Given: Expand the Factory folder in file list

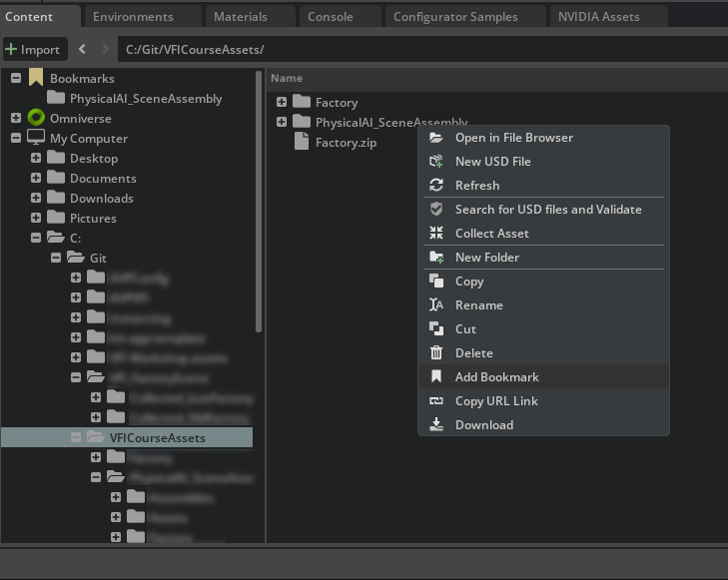Looking at the screenshot, I should pyautogui.click(x=282, y=102).
